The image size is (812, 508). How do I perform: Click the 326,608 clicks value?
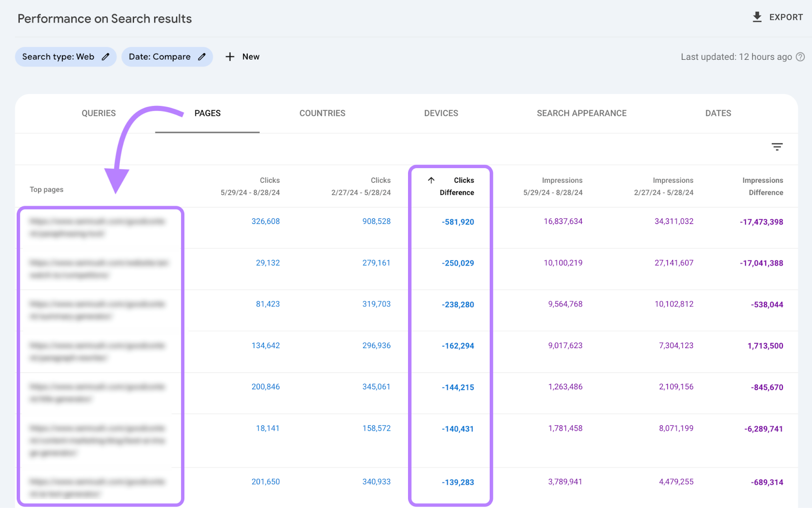click(x=265, y=221)
